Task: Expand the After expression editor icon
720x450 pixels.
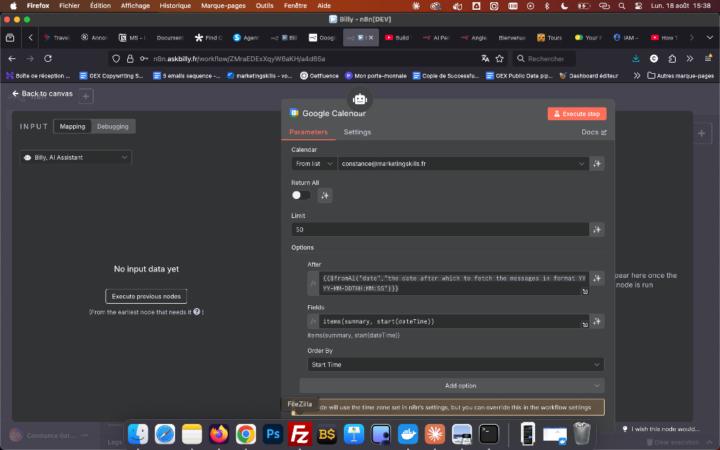Action: pos(585,292)
